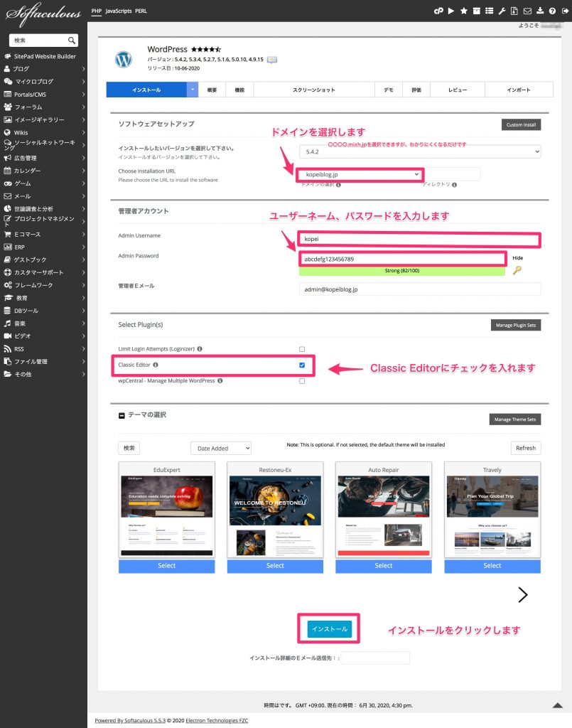Image resolution: width=572 pixels, height=728 pixels.
Task: Click the help question mark icon
Action: 552,11
